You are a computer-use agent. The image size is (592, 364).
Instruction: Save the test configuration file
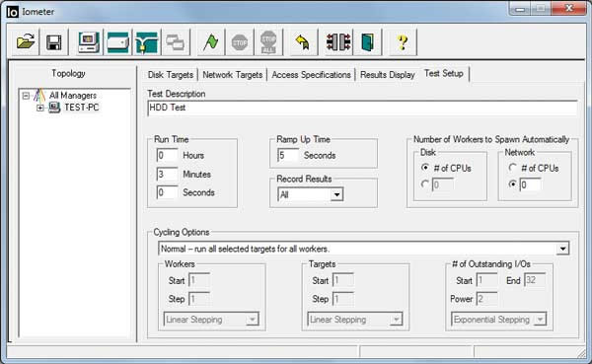click(54, 41)
